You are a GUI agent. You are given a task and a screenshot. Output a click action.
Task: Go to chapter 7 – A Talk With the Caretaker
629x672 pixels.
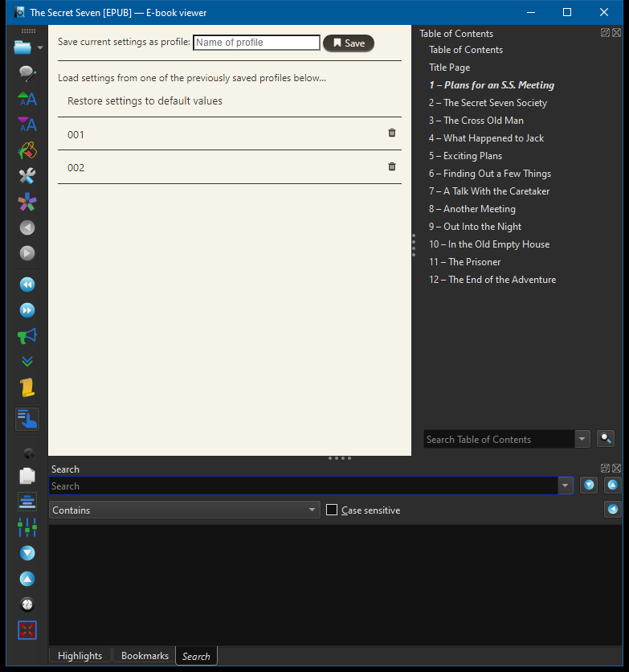pyautogui.click(x=489, y=191)
